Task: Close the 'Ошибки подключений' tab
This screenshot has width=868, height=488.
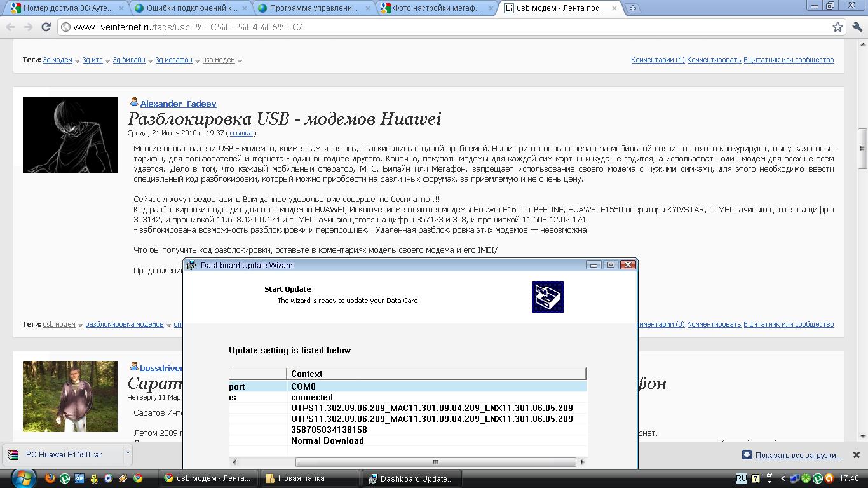Action: point(245,9)
